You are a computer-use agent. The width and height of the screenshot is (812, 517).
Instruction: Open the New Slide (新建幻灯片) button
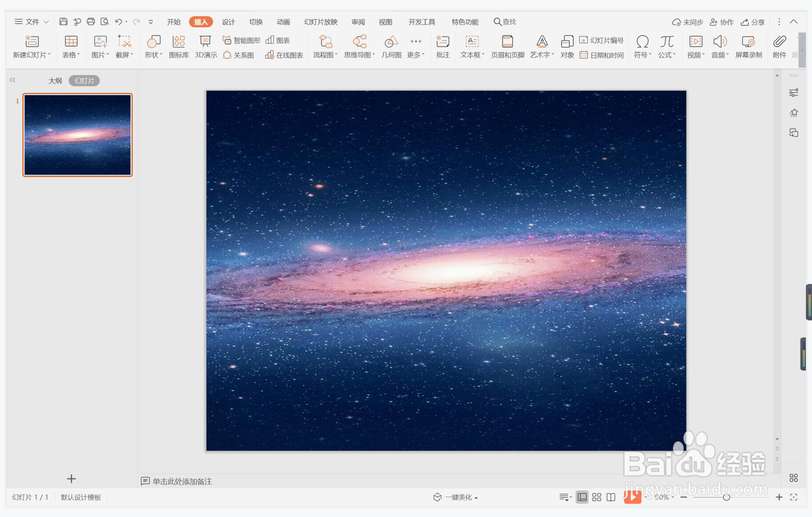32,47
